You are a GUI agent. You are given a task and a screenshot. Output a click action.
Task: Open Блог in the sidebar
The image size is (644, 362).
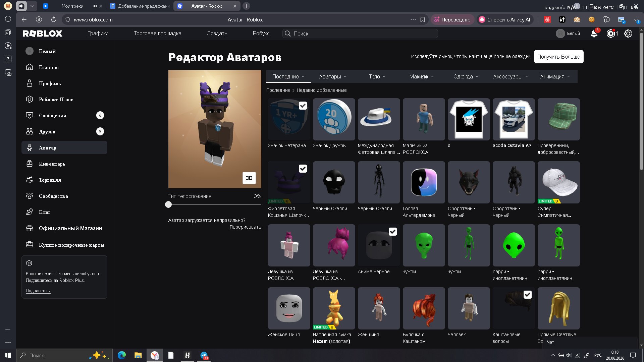64,212
